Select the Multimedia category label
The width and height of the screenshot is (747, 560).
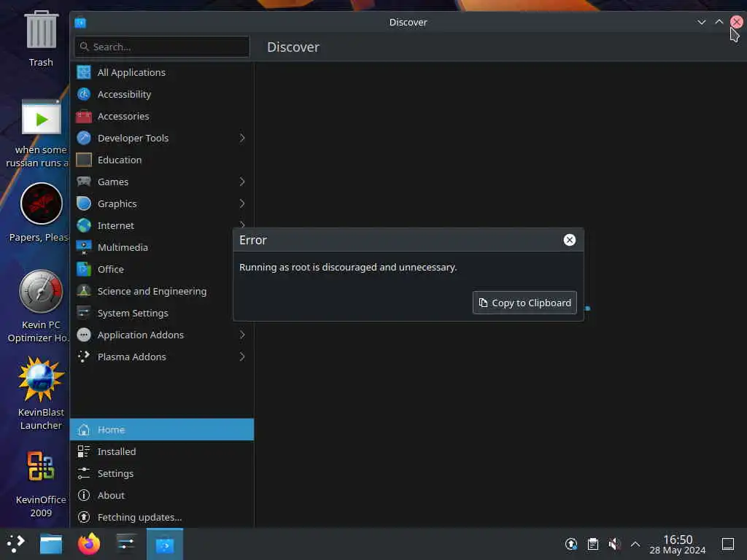pyautogui.click(x=123, y=247)
